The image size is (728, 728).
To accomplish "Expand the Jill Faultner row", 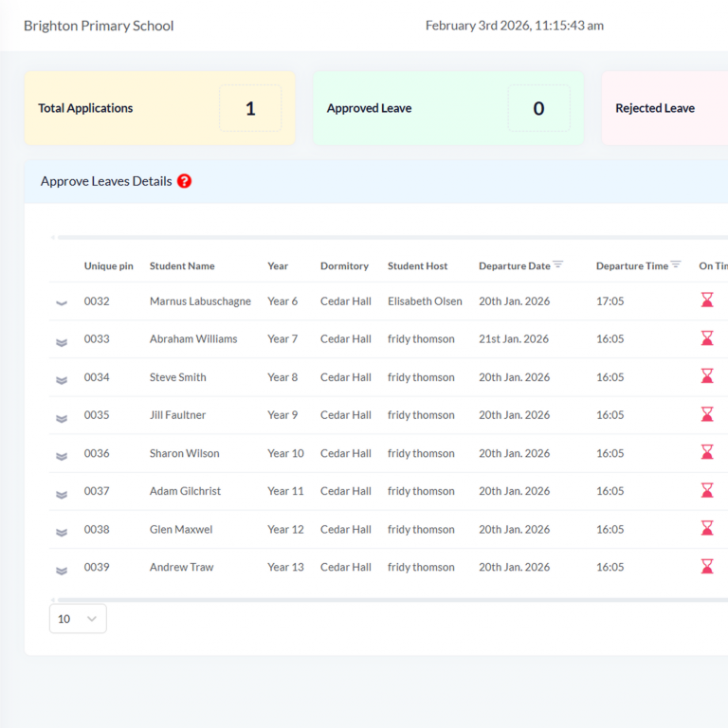I will [x=62, y=418].
